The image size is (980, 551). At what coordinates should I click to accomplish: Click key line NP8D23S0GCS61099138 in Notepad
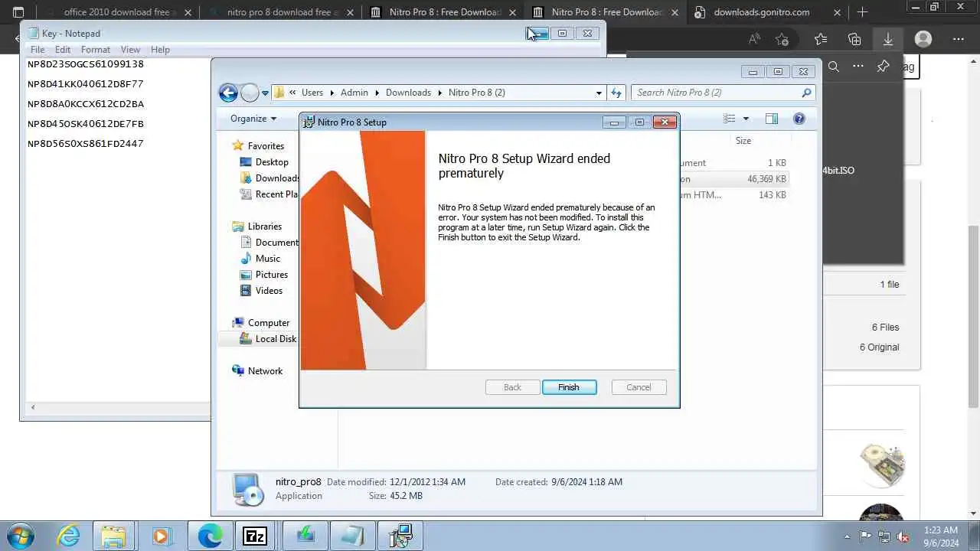click(86, 64)
